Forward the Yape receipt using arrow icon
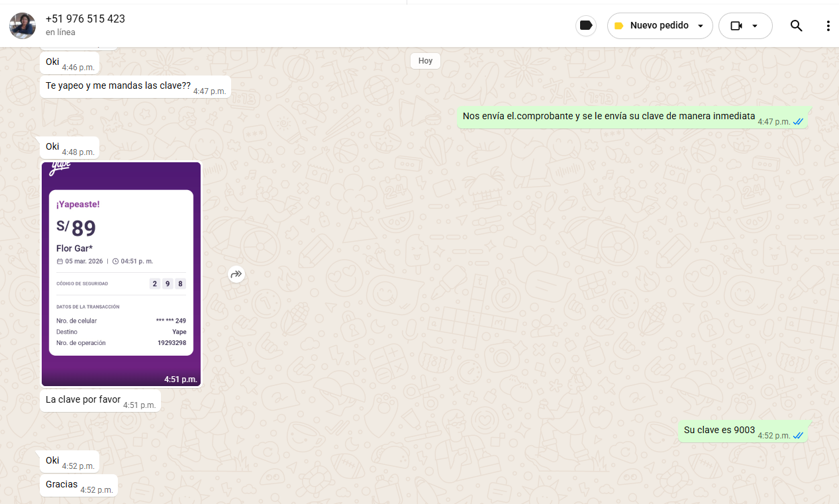Screen dimensions: 839x504 click(236, 274)
